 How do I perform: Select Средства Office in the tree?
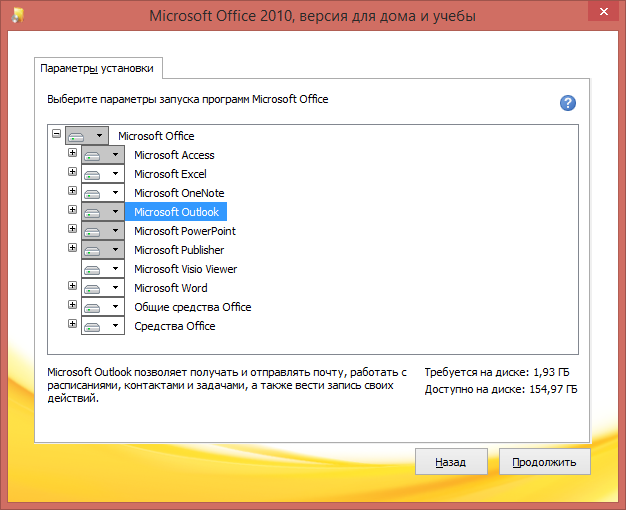[174, 326]
